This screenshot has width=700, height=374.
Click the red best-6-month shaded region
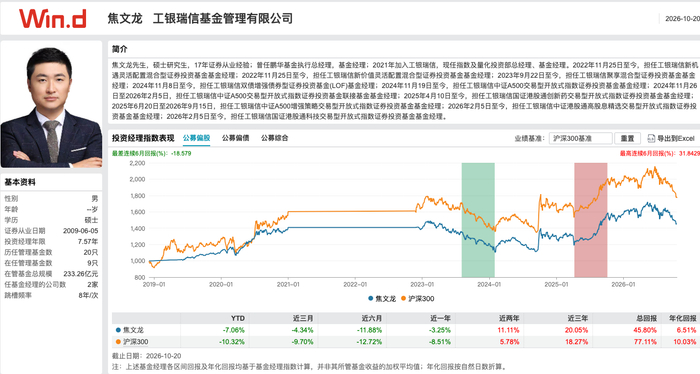coord(591,220)
